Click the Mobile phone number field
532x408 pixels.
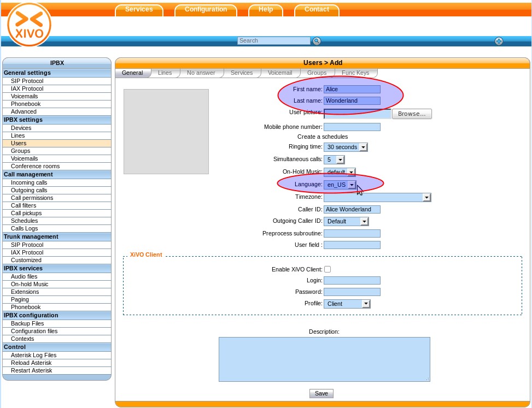click(x=352, y=127)
